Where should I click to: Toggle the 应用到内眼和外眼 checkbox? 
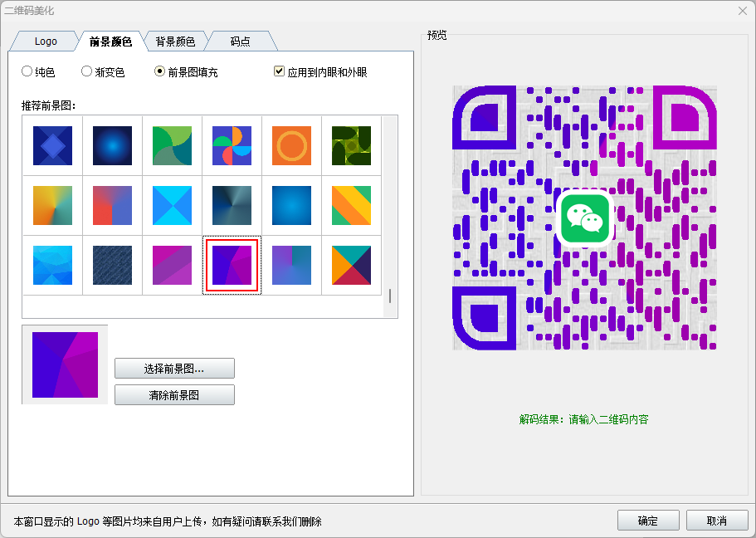pyautogui.click(x=279, y=71)
